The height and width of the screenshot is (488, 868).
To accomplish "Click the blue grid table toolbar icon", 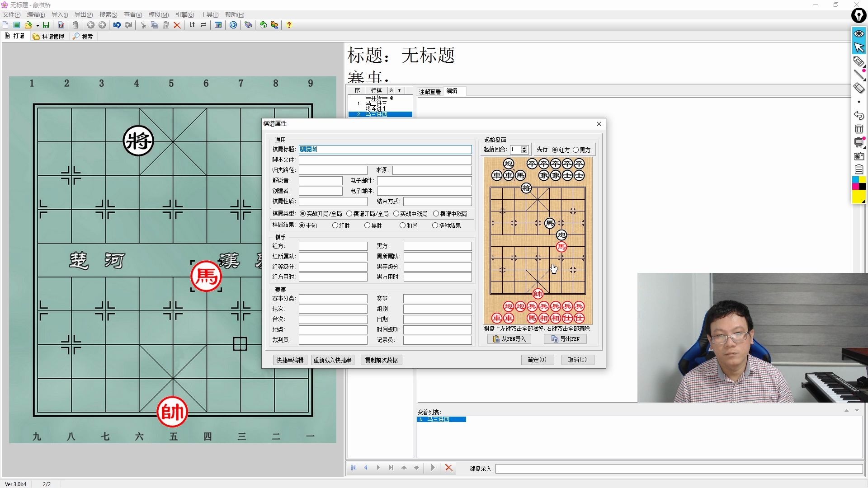I will [x=218, y=25].
